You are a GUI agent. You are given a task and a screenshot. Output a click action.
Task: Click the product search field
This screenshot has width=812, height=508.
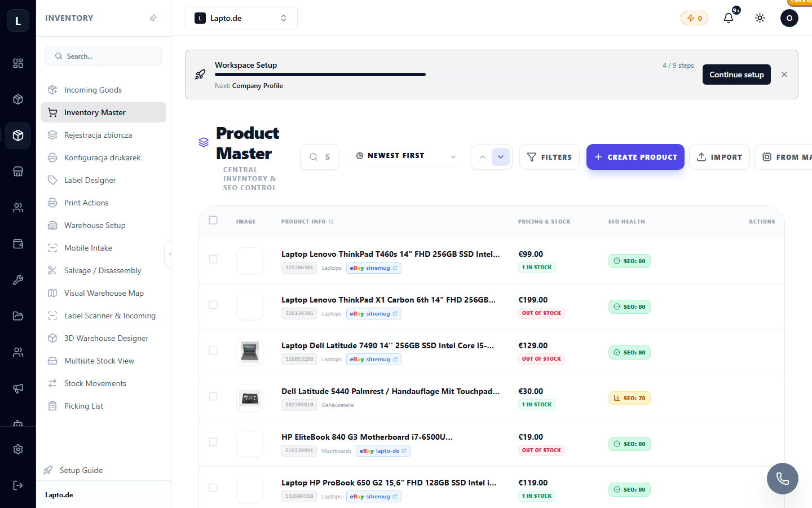click(x=320, y=157)
